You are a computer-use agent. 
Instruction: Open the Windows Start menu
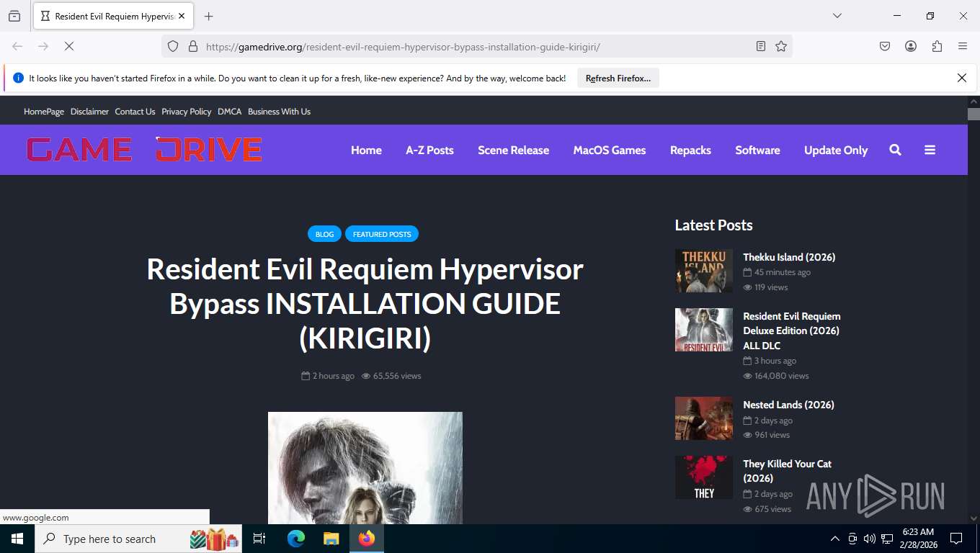17,539
